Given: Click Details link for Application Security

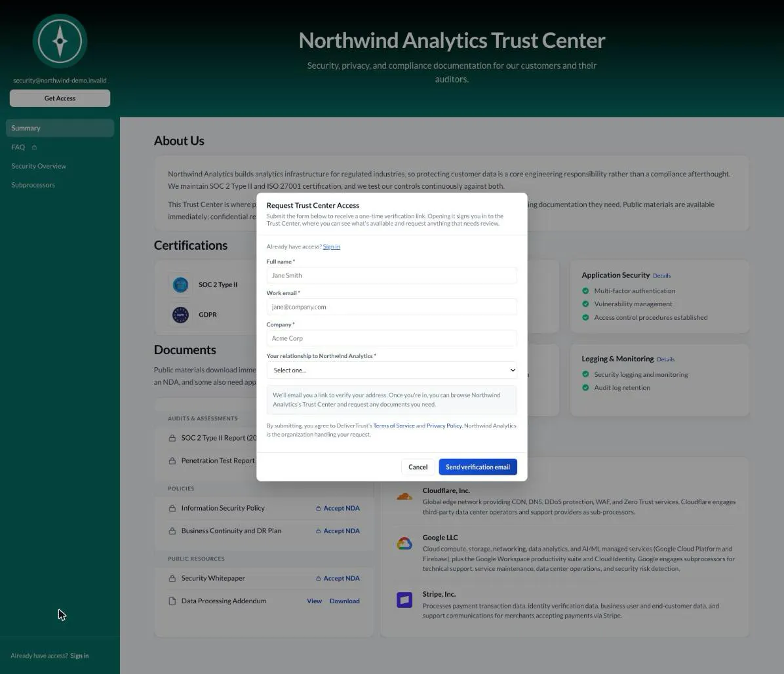Looking at the screenshot, I should [x=662, y=275].
